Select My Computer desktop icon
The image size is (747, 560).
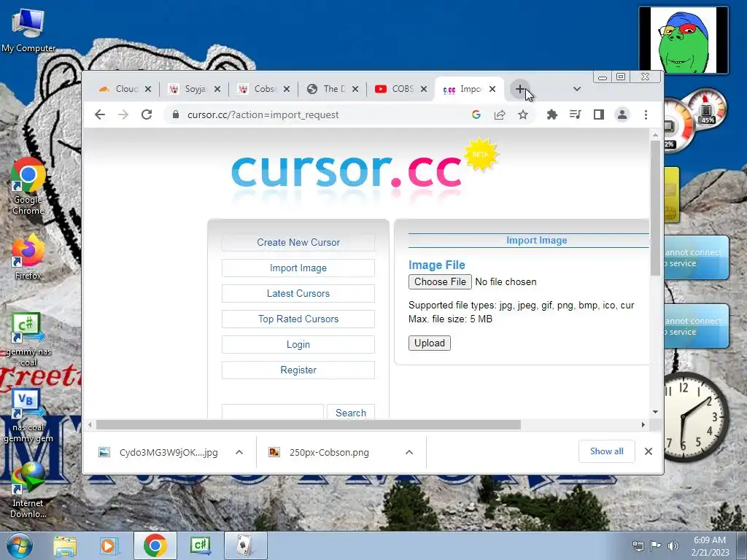click(28, 29)
